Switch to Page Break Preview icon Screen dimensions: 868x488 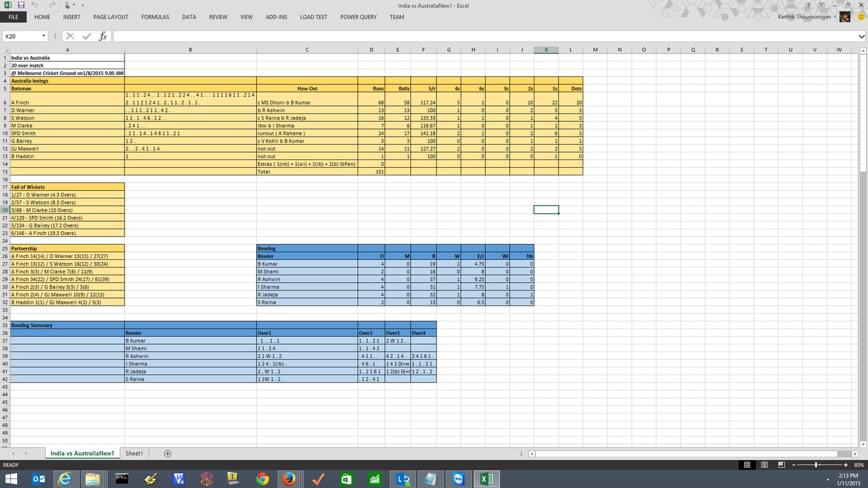[781, 465]
